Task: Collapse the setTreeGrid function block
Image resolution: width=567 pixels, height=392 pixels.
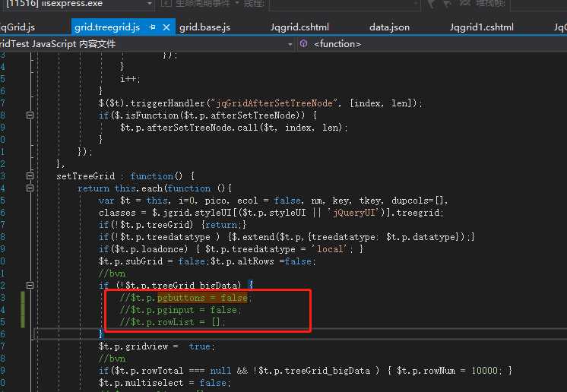Action: tap(30, 176)
